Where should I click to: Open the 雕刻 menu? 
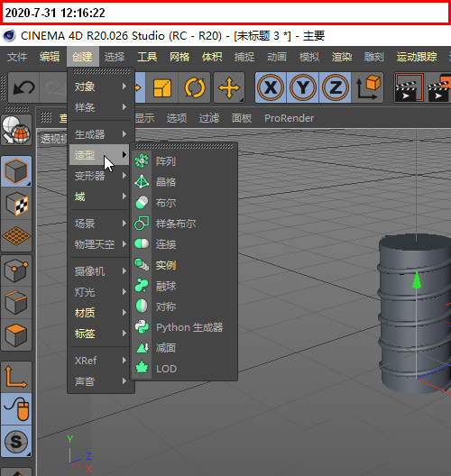point(373,57)
